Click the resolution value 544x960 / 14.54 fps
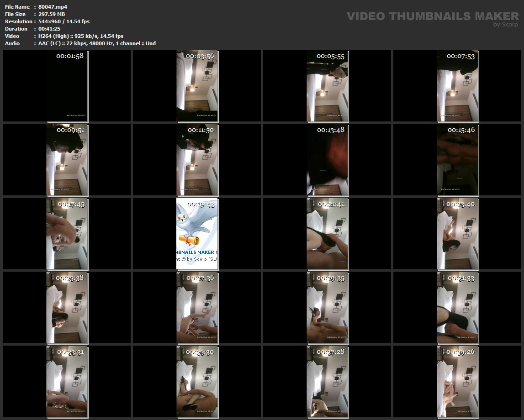 pyautogui.click(x=64, y=21)
